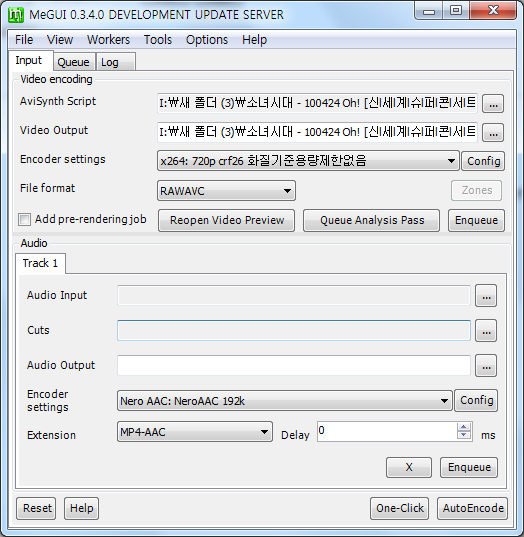
Task: Expand the MP4-AAC Extension dropdown
Action: (195, 432)
